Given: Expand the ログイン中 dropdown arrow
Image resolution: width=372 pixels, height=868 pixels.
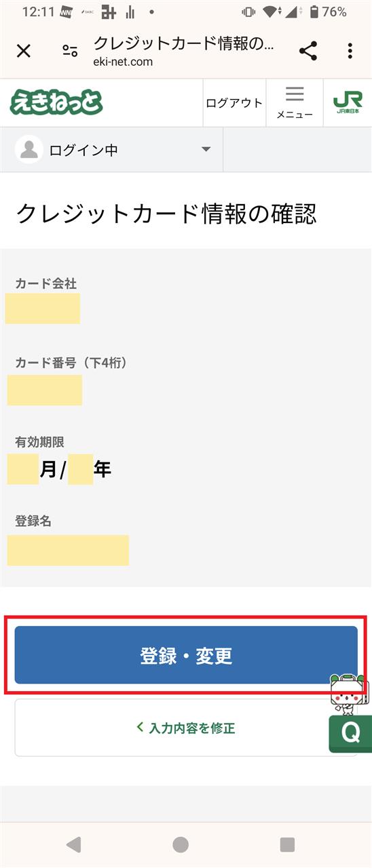Looking at the screenshot, I should (x=206, y=150).
